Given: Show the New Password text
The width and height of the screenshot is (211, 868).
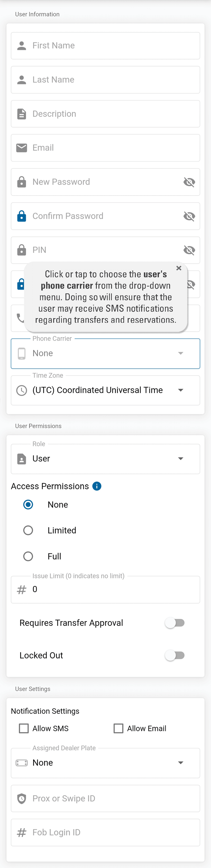Looking at the screenshot, I should point(189,182).
